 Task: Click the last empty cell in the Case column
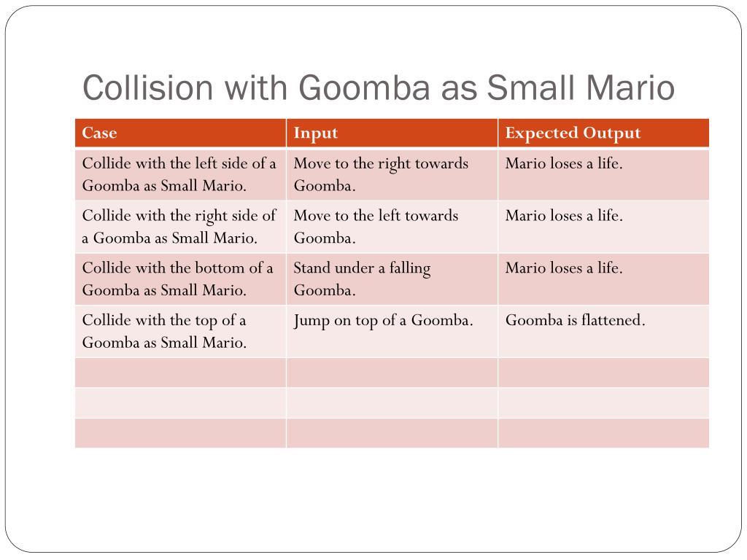[181, 433]
